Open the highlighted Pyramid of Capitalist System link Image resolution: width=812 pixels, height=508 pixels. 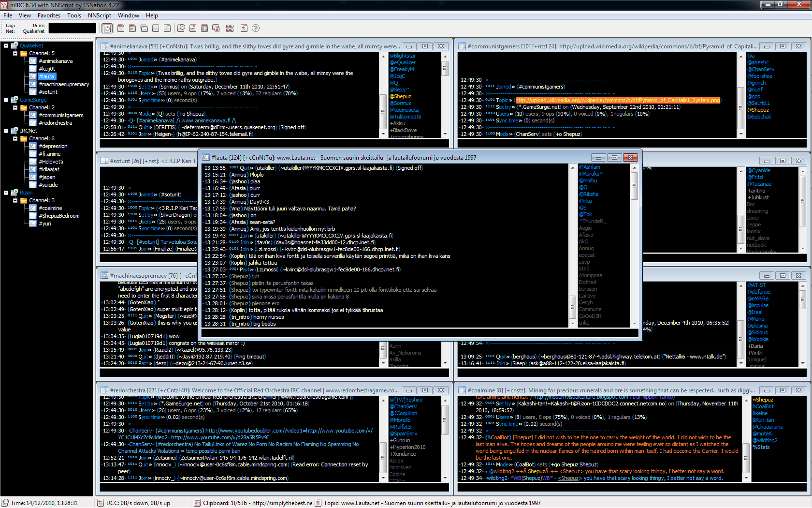click(x=618, y=100)
